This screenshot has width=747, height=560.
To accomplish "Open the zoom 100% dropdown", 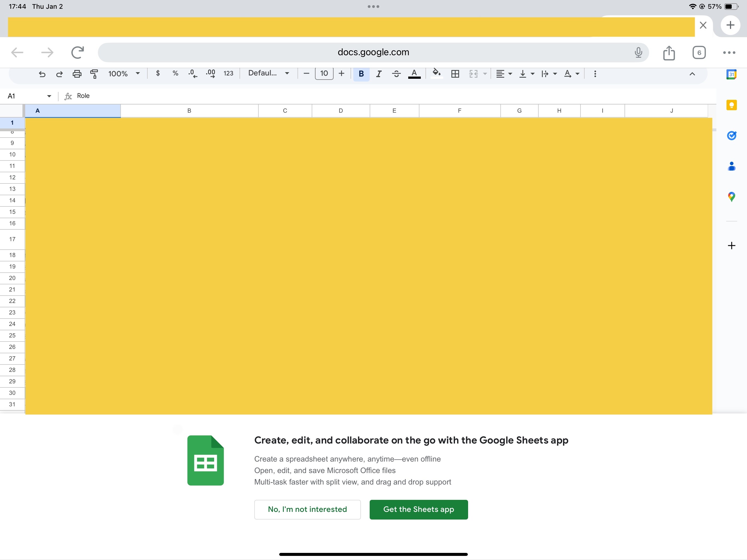I will point(124,74).
